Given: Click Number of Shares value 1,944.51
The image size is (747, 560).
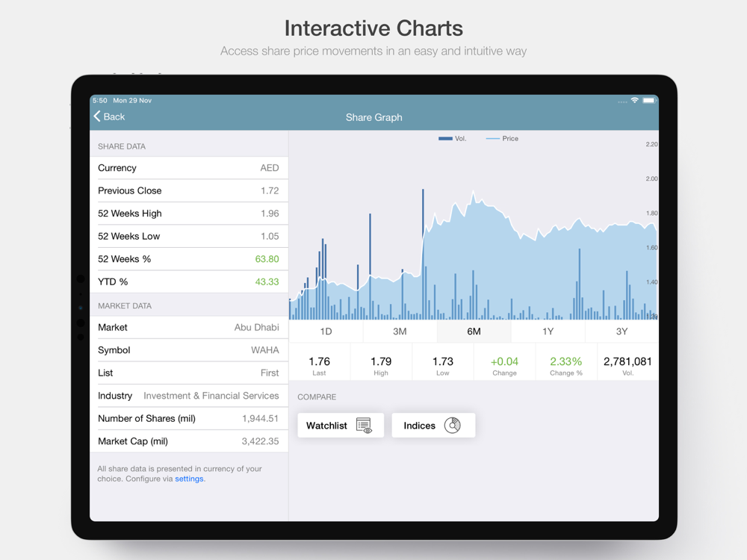Looking at the screenshot, I should coord(260,419).
